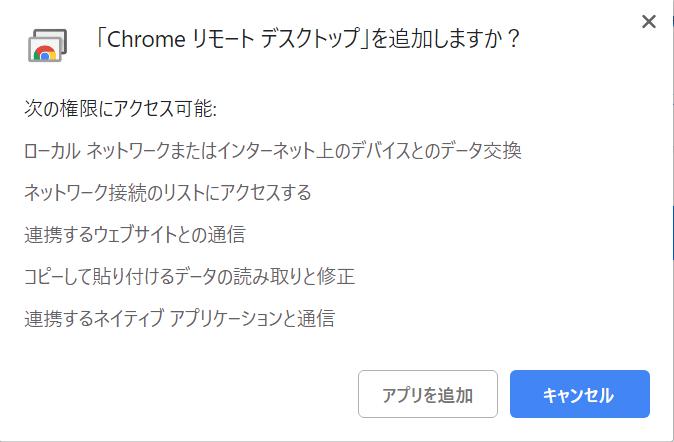The image size is (674, 442).
Task: Click the permission 連携するウェブサイトとの通信
Action: click(x=135, y=235)
